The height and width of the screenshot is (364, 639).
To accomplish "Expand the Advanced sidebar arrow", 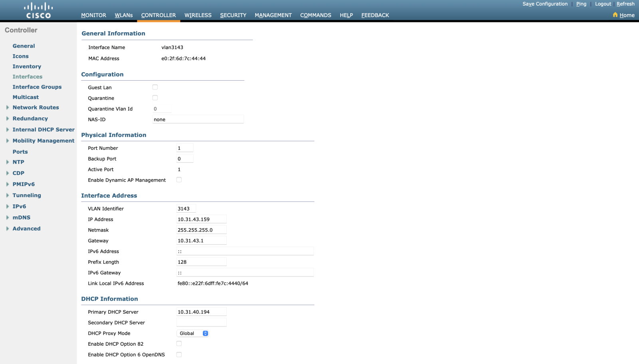I will [8, 229].
